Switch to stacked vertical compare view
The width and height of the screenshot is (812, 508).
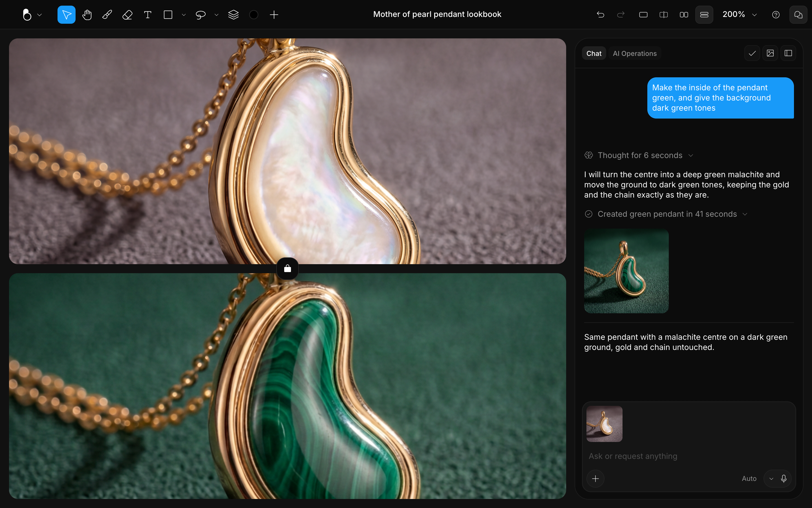[x=704, y=14]
